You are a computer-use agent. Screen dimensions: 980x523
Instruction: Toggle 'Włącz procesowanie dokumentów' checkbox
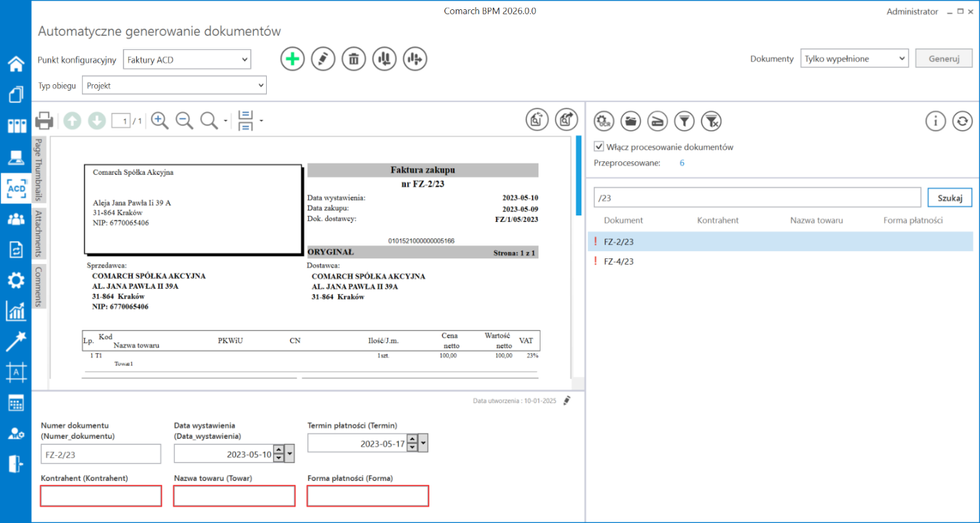(x=599, y=147)
